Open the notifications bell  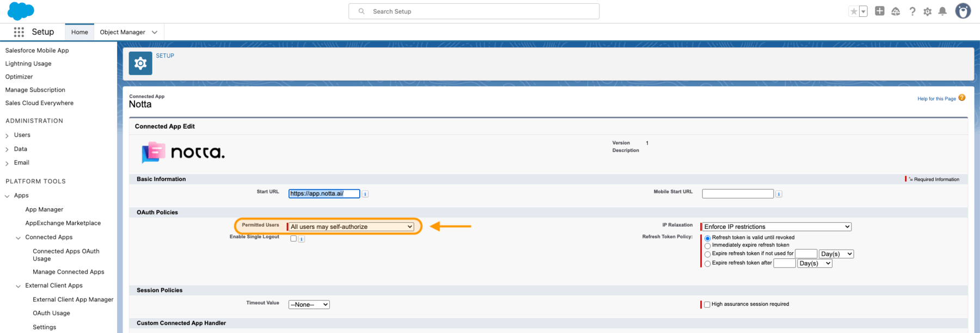[942, 11]
